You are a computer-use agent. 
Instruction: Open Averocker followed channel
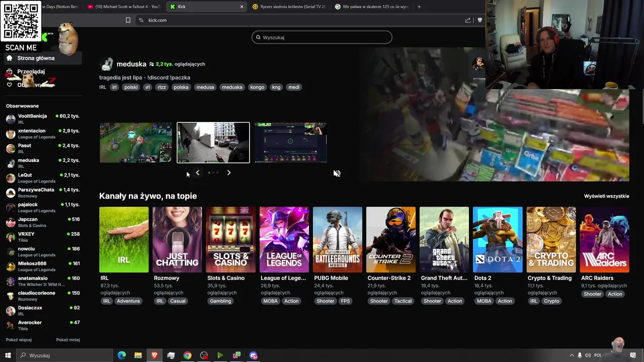43,325
